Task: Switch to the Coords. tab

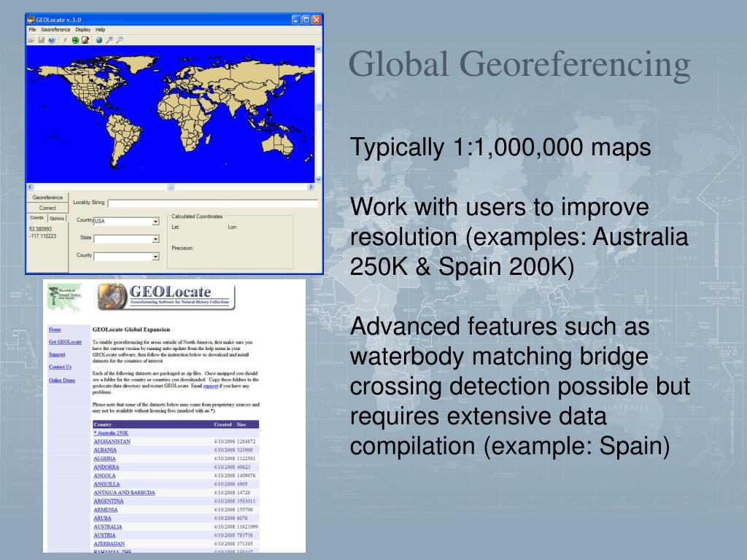Action: coord(37,217)
